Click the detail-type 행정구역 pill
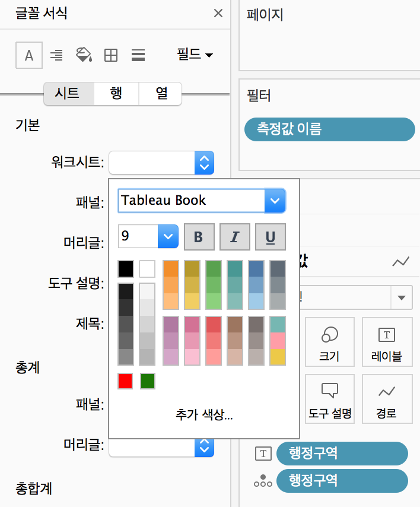This screenshot has height=507, width=420. 342,481
